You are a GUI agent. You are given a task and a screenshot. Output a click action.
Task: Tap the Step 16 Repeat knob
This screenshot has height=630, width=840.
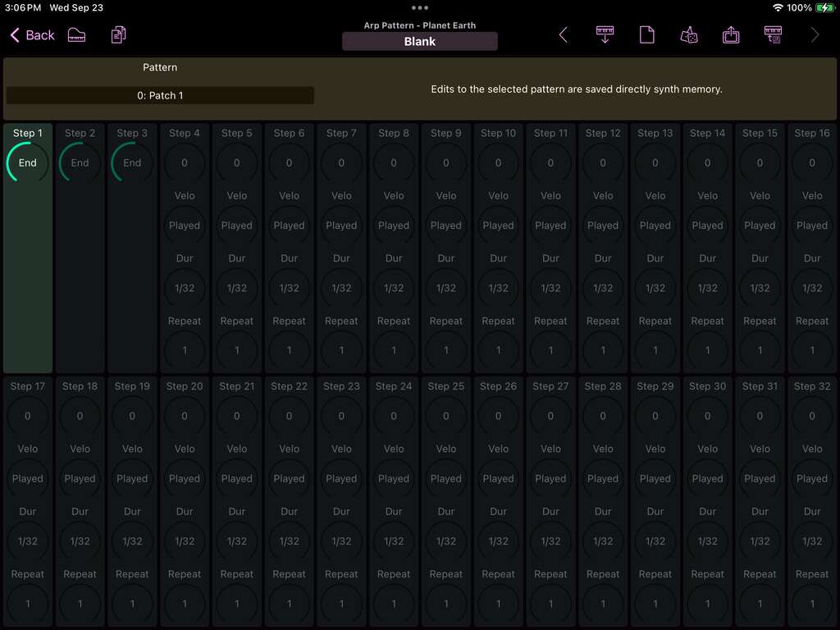[x=812, y=350]
